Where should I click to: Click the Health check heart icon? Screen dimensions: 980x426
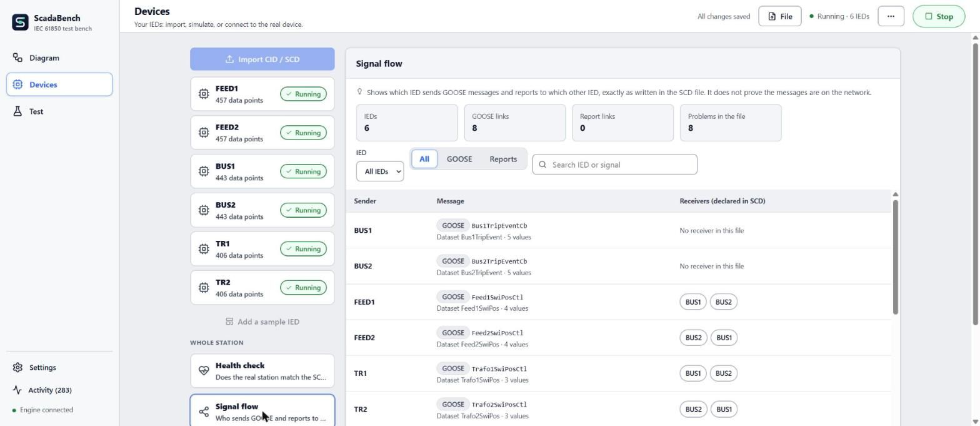pyautogui.click(x=204, y=371)
